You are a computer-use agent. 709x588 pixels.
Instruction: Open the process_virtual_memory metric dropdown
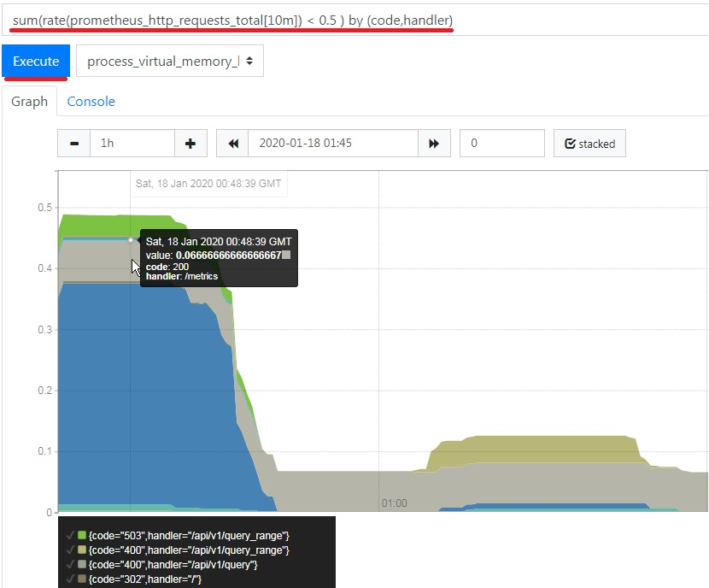170,61
